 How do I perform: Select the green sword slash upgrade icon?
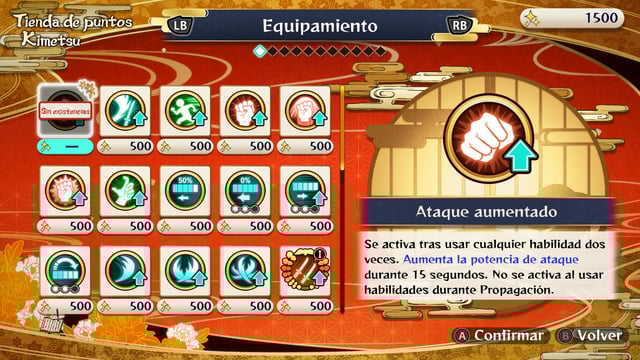[125, 111]
